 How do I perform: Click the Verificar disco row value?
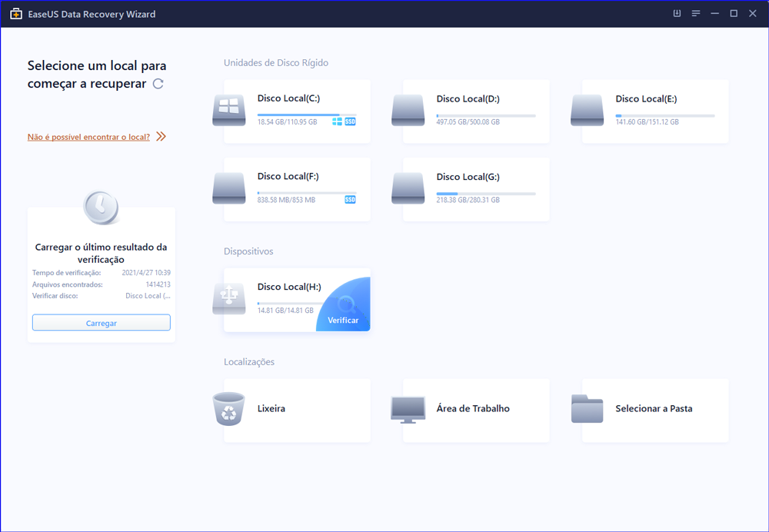pyautogui.click(x=148, y=296)
